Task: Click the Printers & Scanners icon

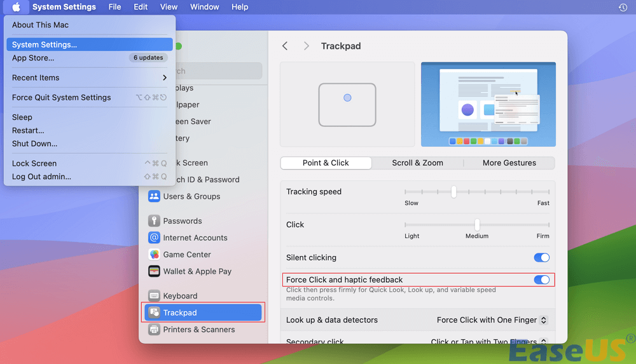Action: point(154,330)
